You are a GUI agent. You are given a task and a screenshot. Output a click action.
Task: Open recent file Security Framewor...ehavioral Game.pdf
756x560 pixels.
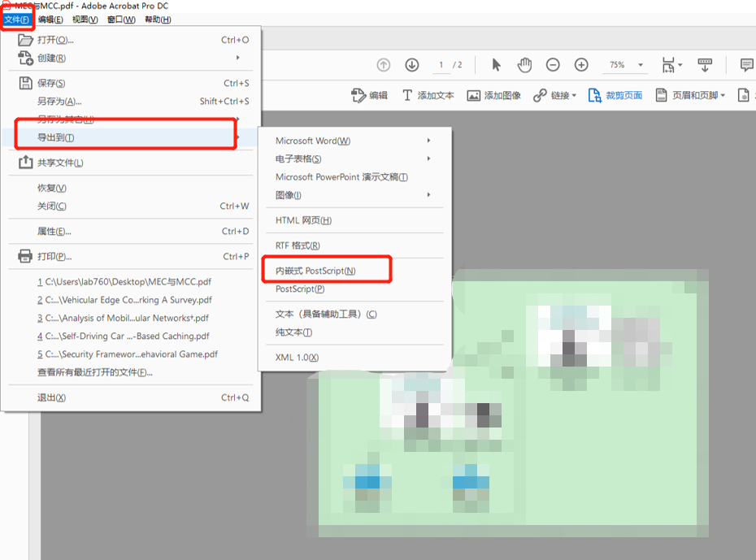(131, 354)
